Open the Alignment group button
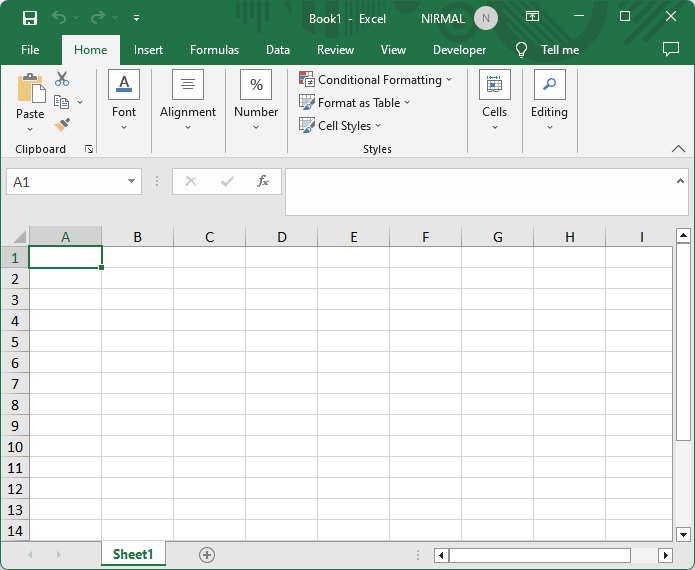The width and height of the screenshot is (695, 570). (188, 101)
